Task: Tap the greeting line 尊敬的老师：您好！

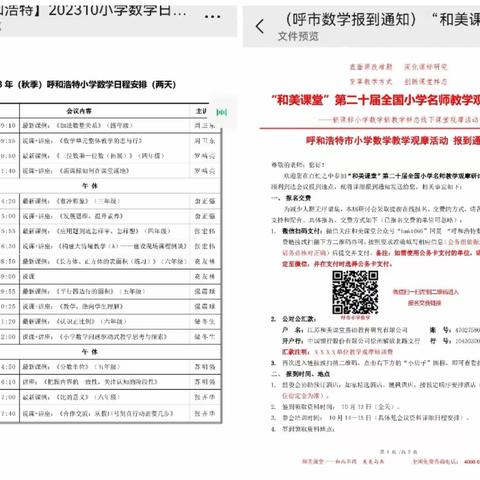Action: 298,165
